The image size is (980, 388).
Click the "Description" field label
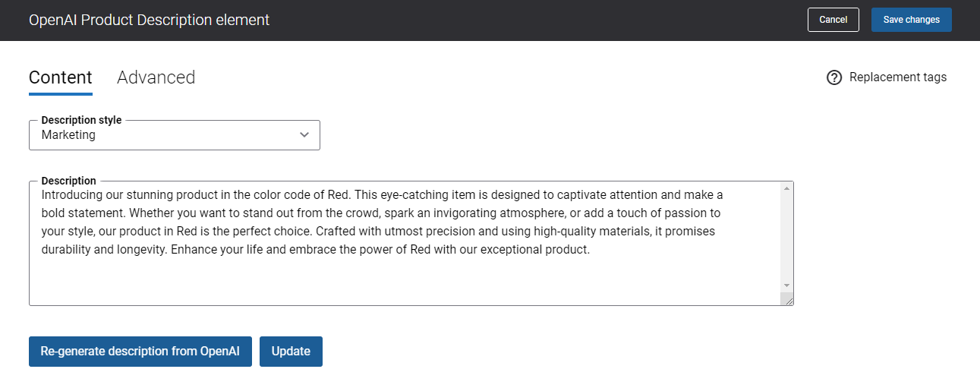(68, 181)
